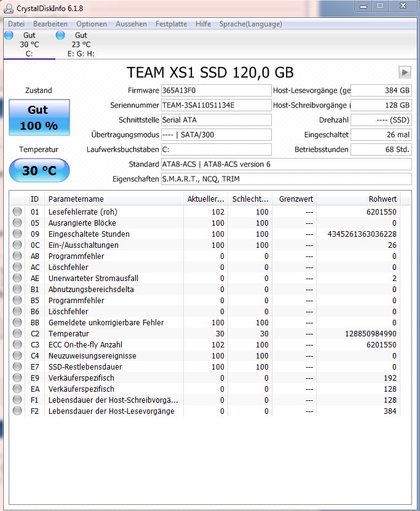Click the Firmware field 365A13F0
420x511 pixels.
[x=216, y=90]
